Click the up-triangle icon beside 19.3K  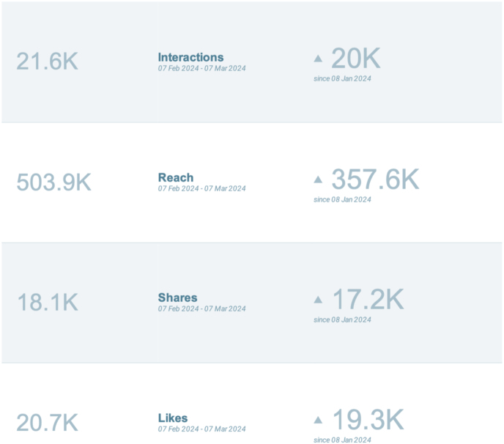[318, 420]
